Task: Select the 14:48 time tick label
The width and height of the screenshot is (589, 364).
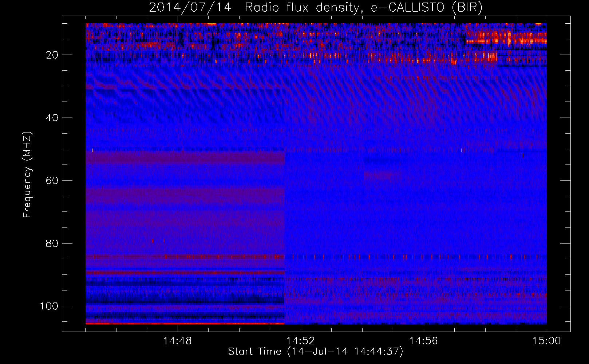Action: pos(177,341)
